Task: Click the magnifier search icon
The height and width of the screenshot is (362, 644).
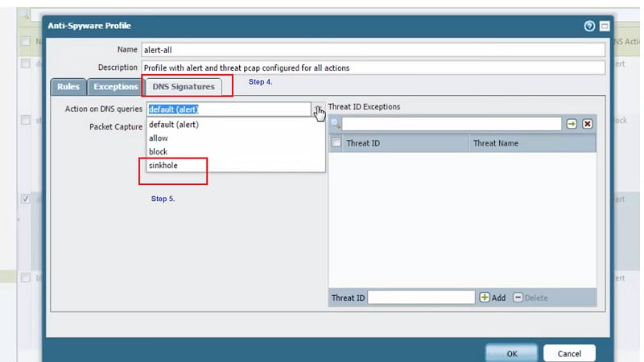Action: (x=336, y=124)
